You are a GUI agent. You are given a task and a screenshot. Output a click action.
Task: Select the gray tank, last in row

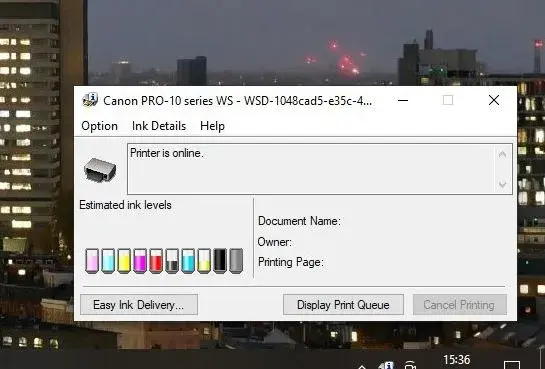[x=236, y=261]
